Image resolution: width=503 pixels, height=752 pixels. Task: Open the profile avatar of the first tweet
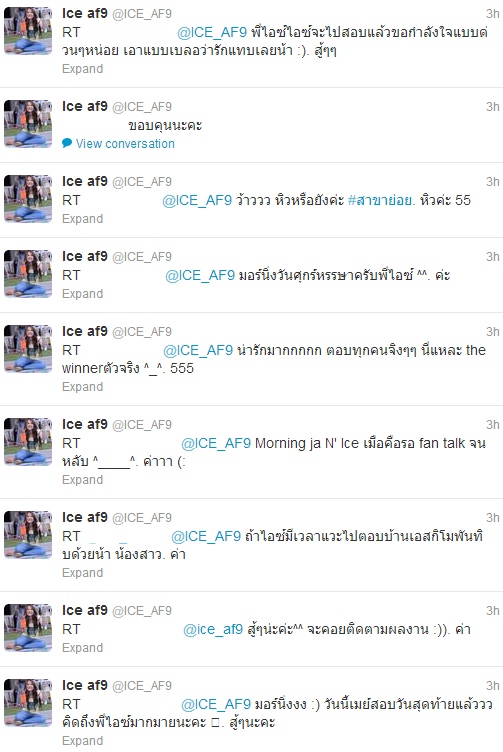[x=28, y=31]
